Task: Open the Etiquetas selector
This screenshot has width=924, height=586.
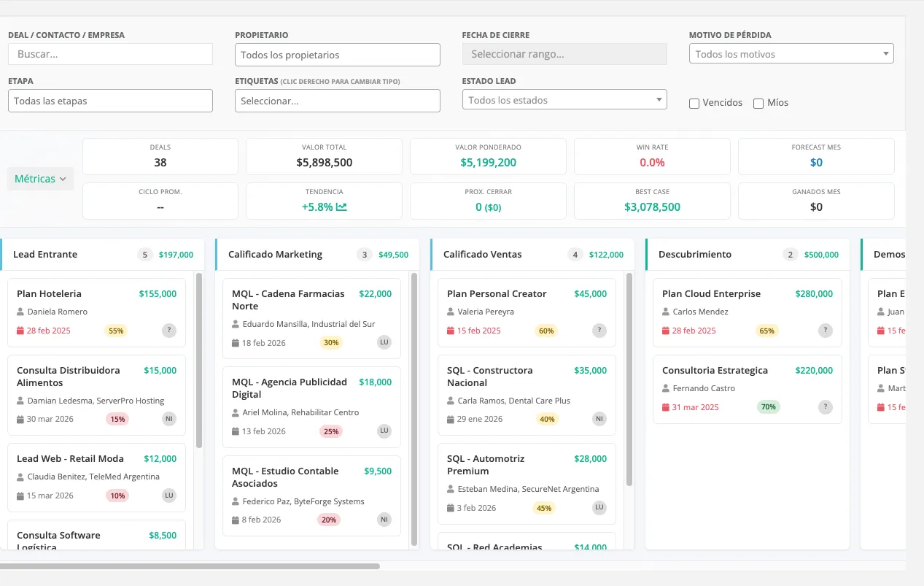Action: pos(338,101)
